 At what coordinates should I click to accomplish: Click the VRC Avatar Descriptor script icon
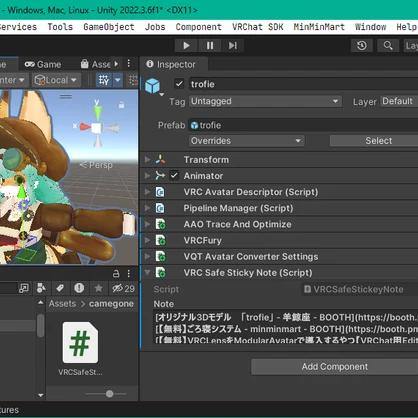[160, 192]
